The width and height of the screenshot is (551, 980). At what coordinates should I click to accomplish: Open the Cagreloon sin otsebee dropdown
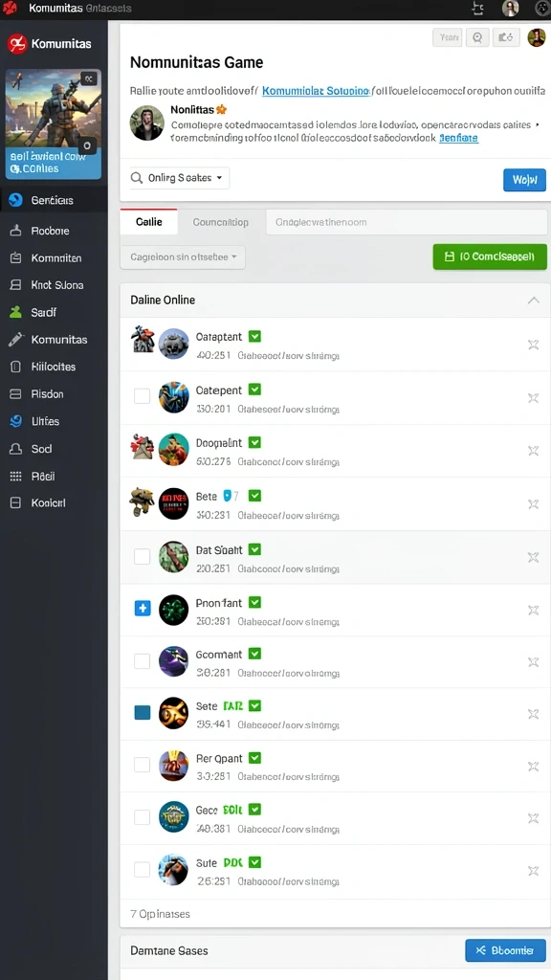click(183, 256)
